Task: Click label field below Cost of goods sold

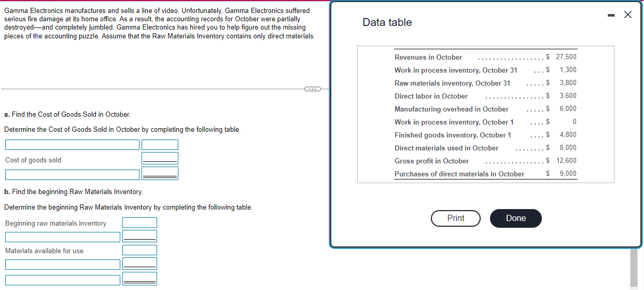Action: pos(72,175)
